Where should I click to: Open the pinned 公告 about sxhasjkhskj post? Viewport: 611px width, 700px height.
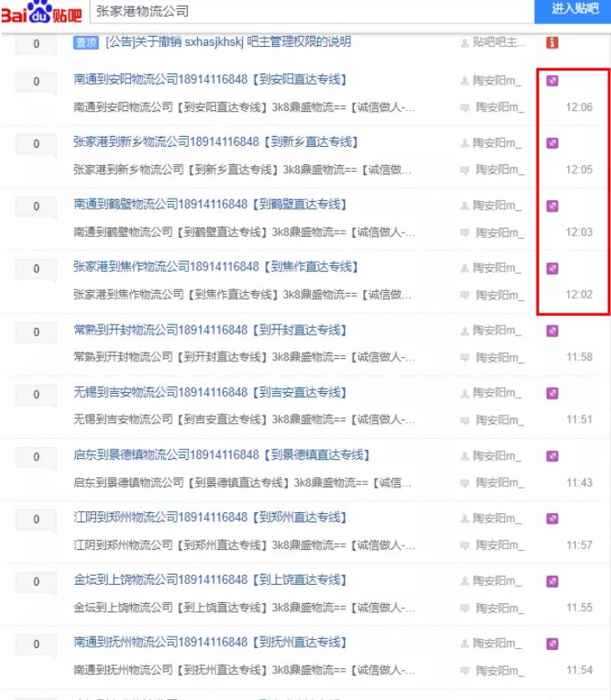(x=228, y=43)
